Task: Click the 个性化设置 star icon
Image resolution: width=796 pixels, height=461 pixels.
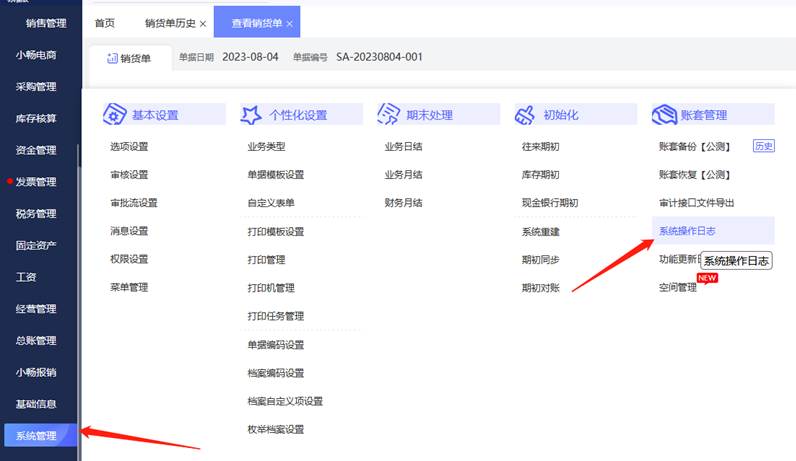Action: click(x=251, y=115)
